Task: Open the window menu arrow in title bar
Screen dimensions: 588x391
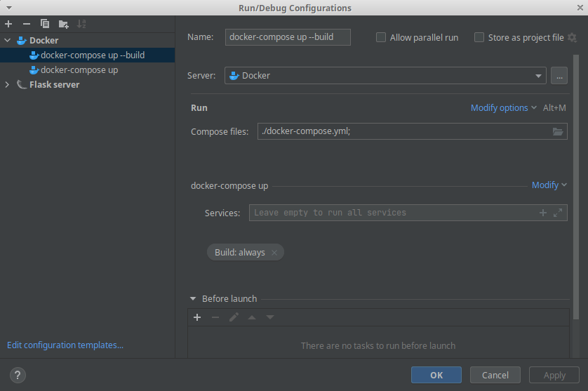Action: 9,8
